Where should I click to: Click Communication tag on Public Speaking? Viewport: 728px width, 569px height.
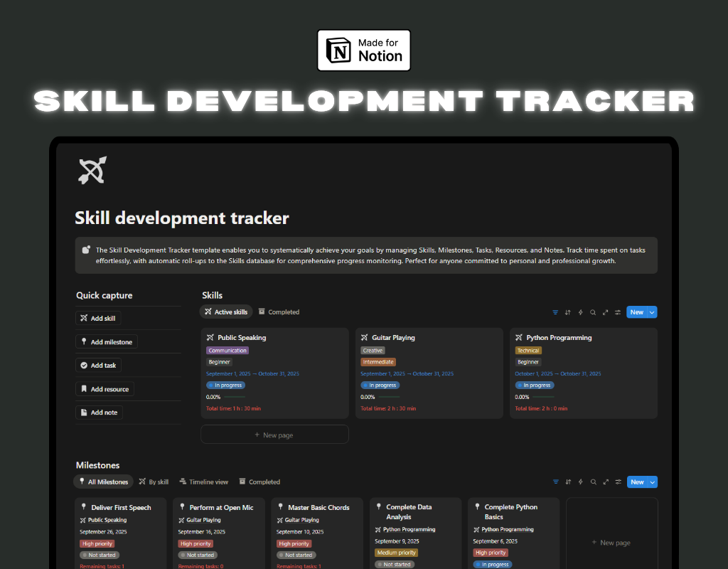pyautogui.click(x=227, y=351)
